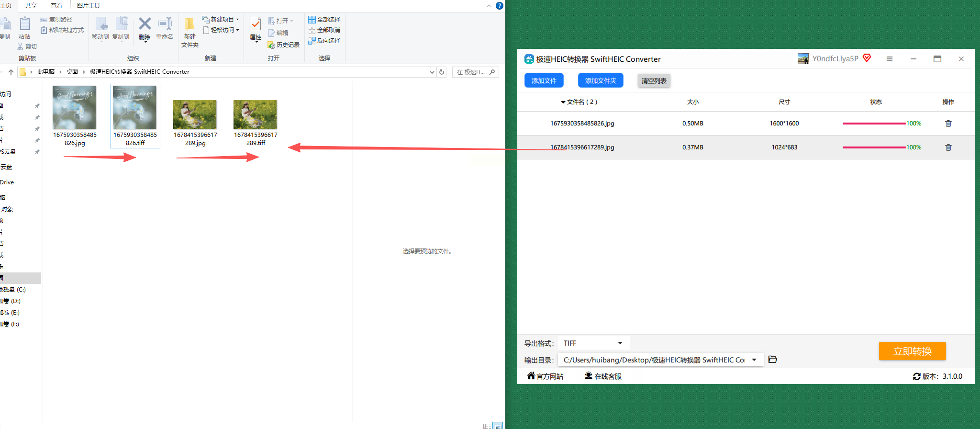Sort the list by 文件名 column header
This screenshot has width=980, height=429.
579,102
